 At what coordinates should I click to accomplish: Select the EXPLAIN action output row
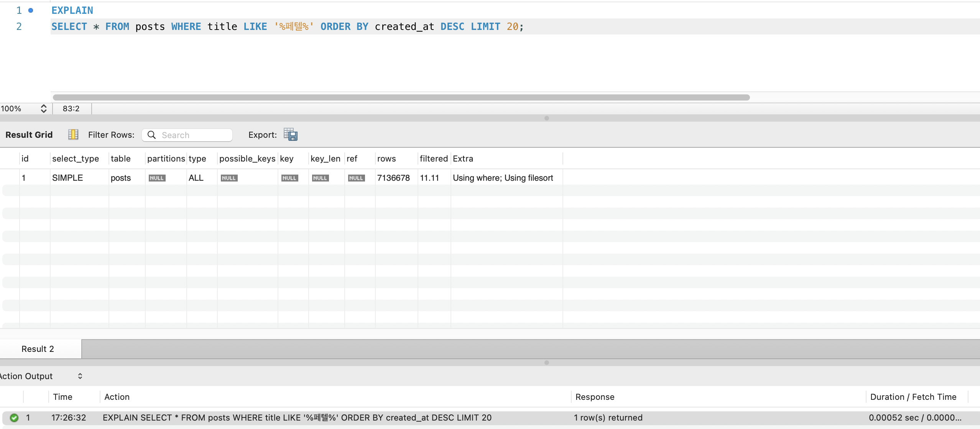click(x=297, y=417)
